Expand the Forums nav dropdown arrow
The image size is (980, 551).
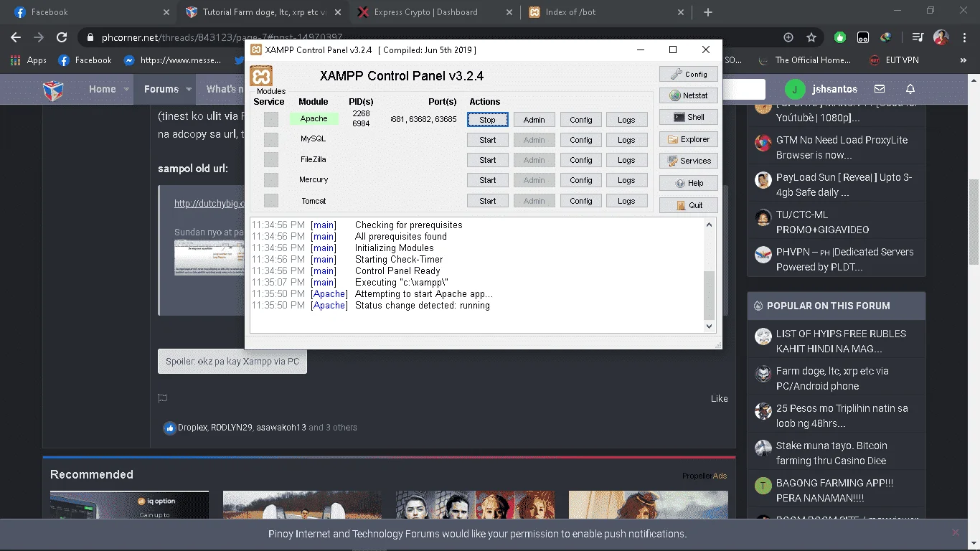tap(189, 90)
